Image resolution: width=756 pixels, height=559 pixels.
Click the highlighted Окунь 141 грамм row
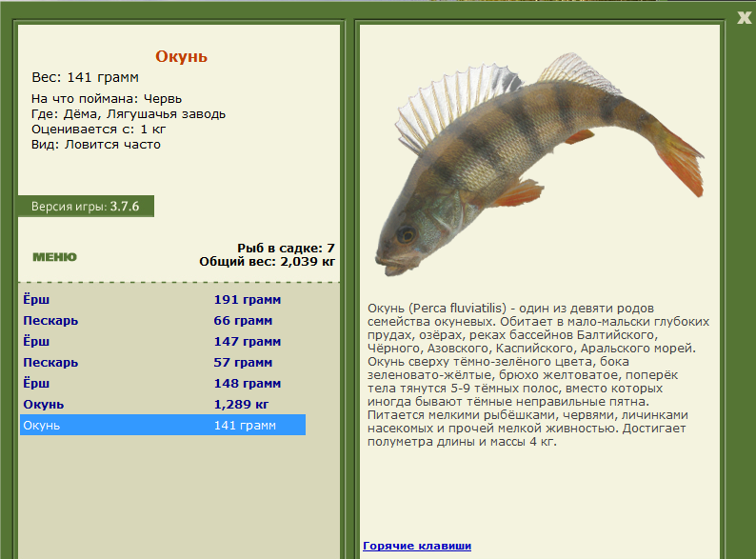tap(163, 425)
